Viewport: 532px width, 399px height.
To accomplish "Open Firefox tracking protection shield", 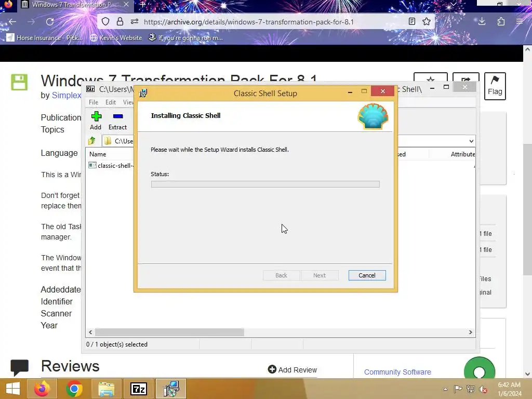I will point(105,22).
